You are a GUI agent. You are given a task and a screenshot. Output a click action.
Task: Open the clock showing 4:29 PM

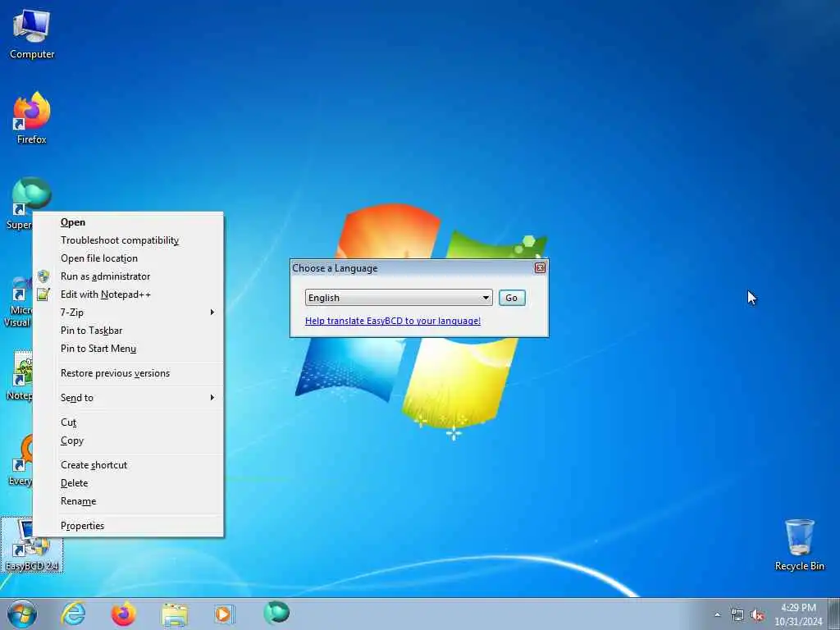(x=798, y=614)
